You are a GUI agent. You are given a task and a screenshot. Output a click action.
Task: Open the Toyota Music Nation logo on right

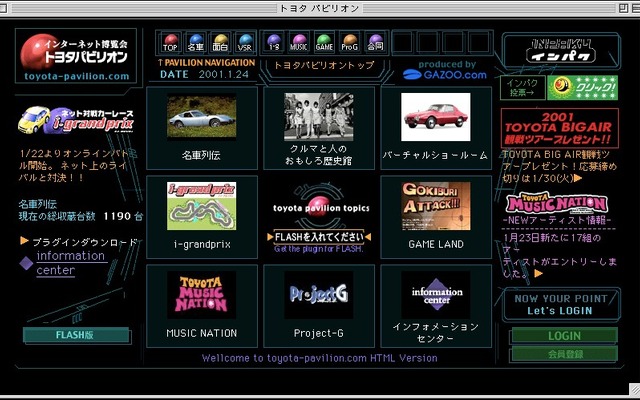click(x=557, y=203)
